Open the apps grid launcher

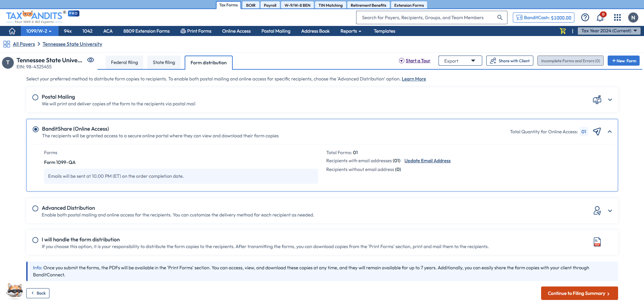click(x=617, y=18)
